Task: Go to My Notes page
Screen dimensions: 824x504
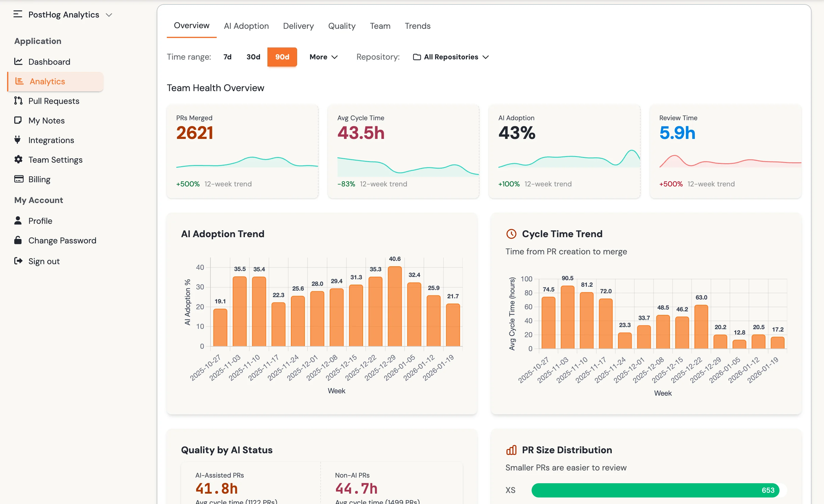Action: [x=56, y=121]
